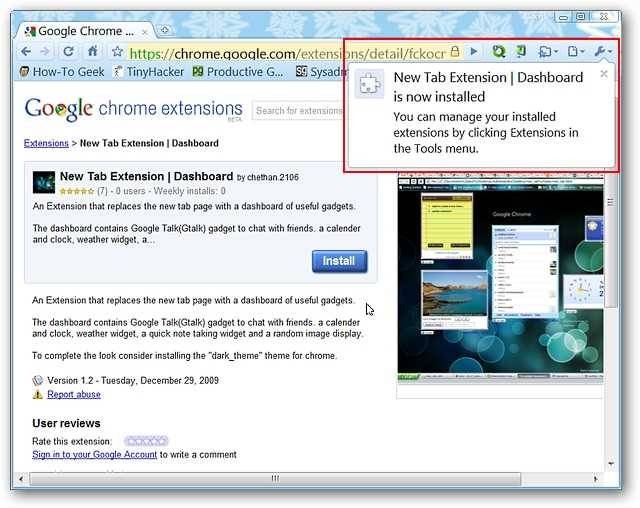Click the Go arrow beside the address bar
The width and height of the screenshot is (640, 508).
coord(473,51)
